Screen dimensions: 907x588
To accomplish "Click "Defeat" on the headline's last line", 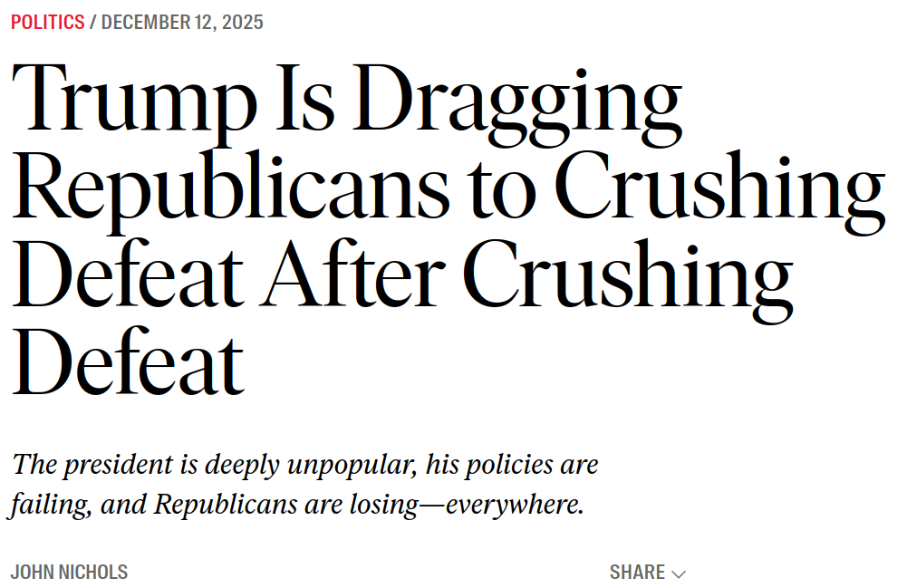I will tap(128, 362).
